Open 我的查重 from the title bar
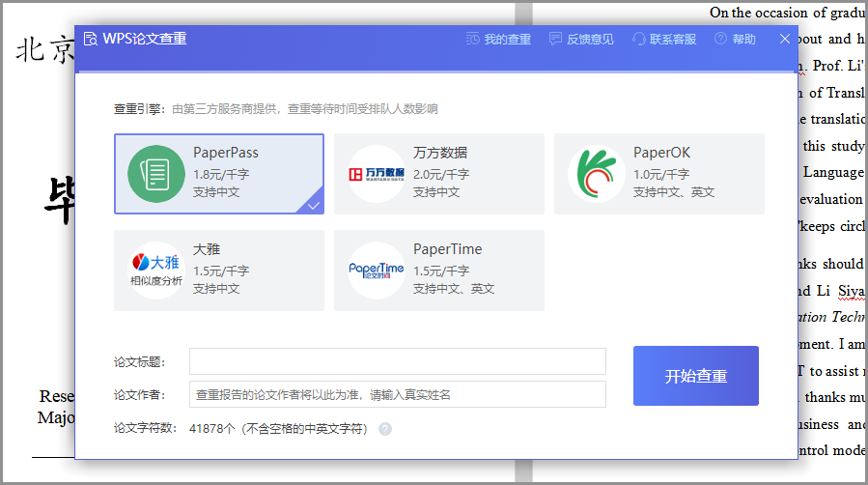 pos(498,39)
